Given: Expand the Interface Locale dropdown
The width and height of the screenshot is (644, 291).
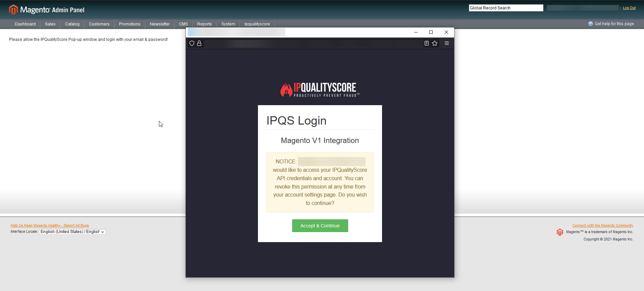Looking at the screenshot, I should tap(72, 232).
